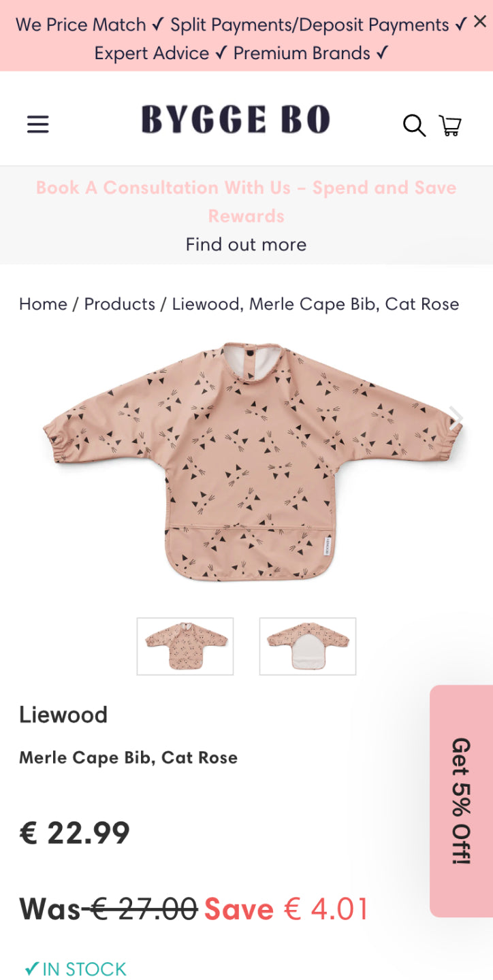Viewport: 493px width, 980px height.
Task: Select the back view bib thumbnail
Action: coord(308,647)
